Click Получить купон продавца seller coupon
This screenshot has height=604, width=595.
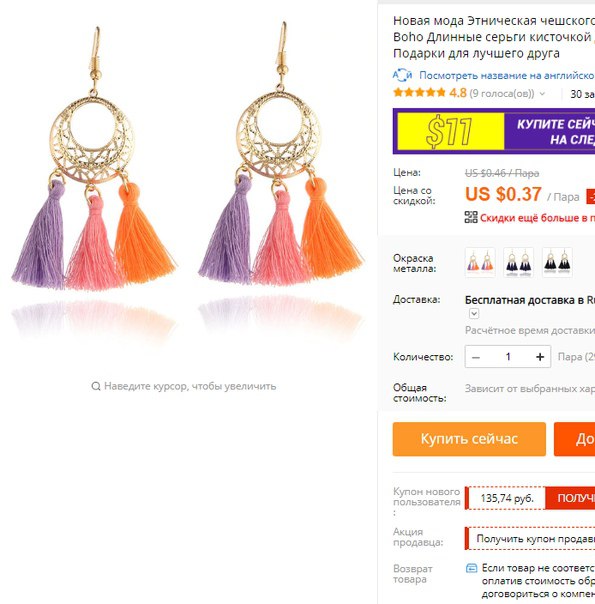(535, 538)
